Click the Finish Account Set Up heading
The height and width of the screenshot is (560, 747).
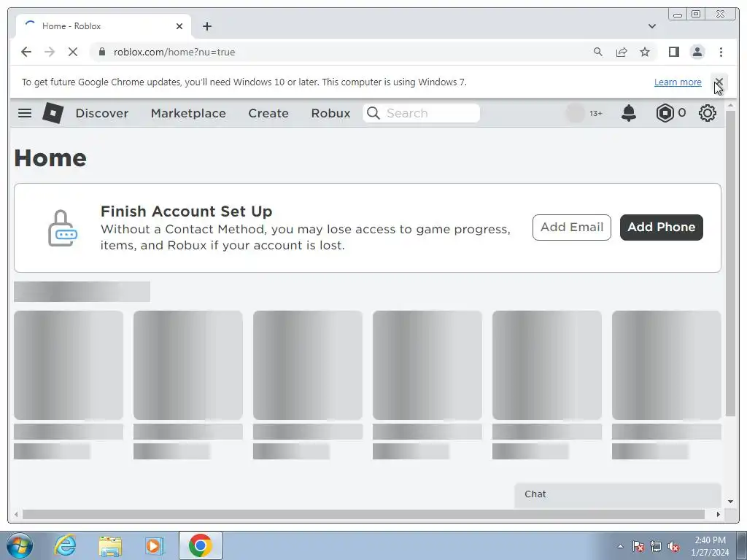(186, 211)
